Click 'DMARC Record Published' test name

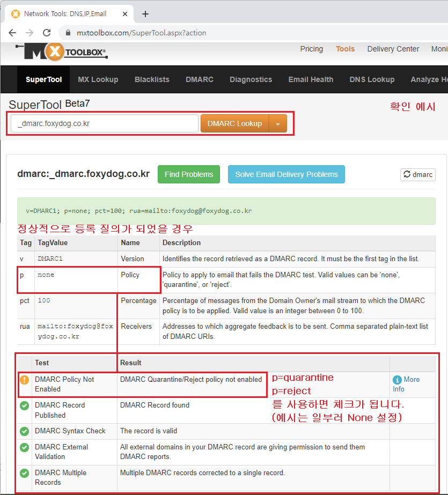coord(60,410)
